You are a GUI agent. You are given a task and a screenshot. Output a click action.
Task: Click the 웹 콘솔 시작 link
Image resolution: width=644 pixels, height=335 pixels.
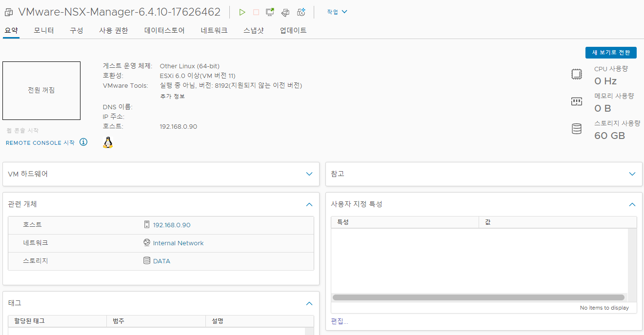tap(22, 130)
